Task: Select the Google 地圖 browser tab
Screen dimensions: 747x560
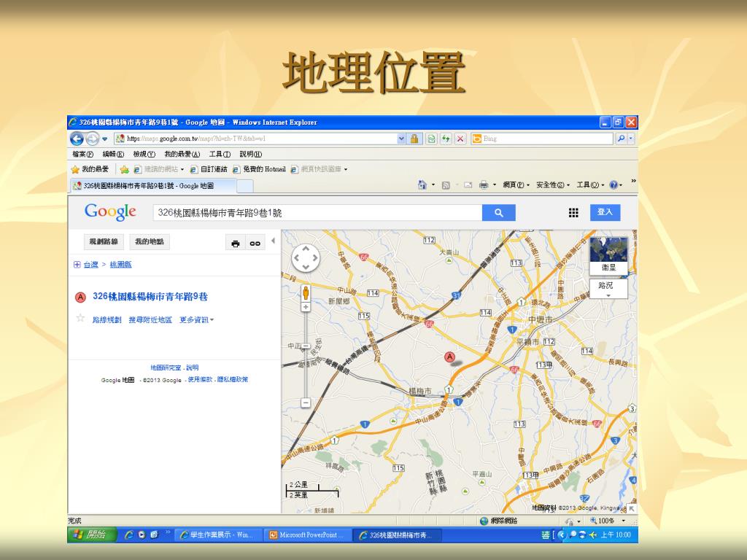Action: (152, 186)
